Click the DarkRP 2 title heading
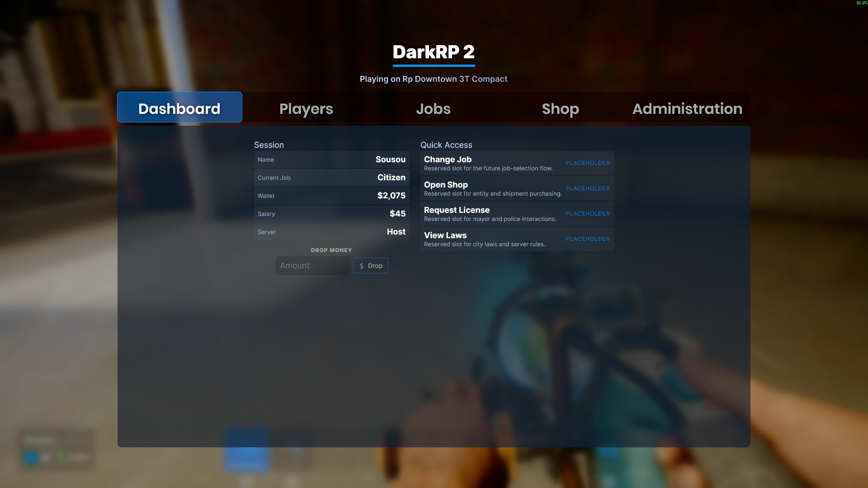 433,52
